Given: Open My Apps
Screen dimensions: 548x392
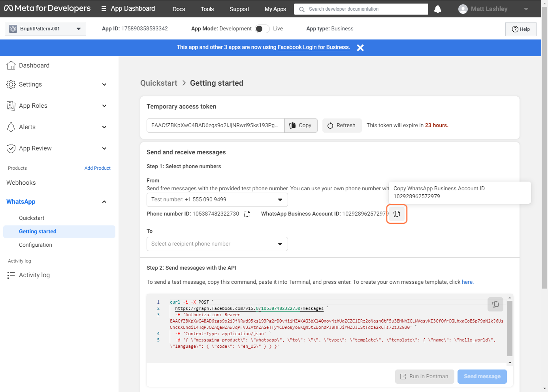Looking at the screenshot, I should [275, 9].
